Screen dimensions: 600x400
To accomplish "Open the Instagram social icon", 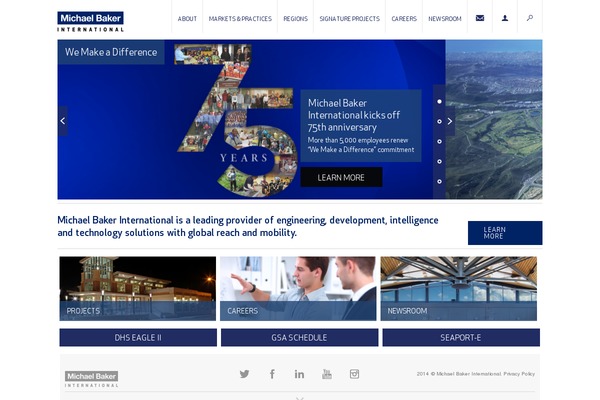I will [x=354, y=374].
